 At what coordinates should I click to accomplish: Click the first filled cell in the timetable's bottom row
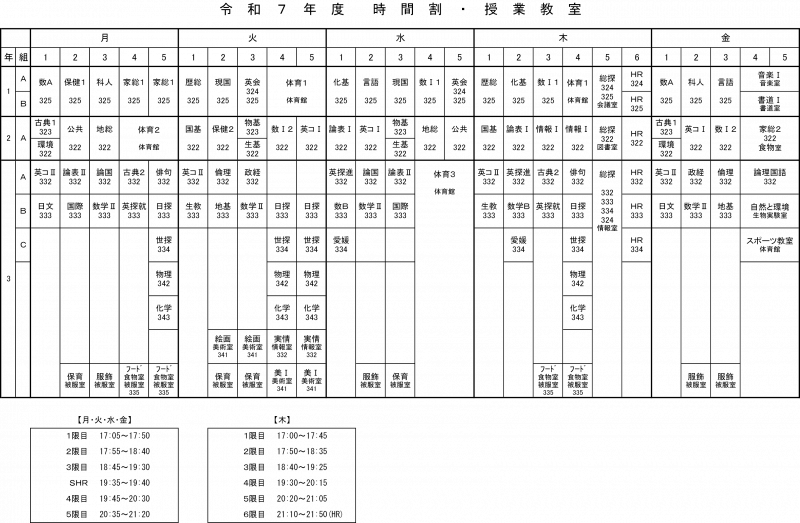coord(74,379)
